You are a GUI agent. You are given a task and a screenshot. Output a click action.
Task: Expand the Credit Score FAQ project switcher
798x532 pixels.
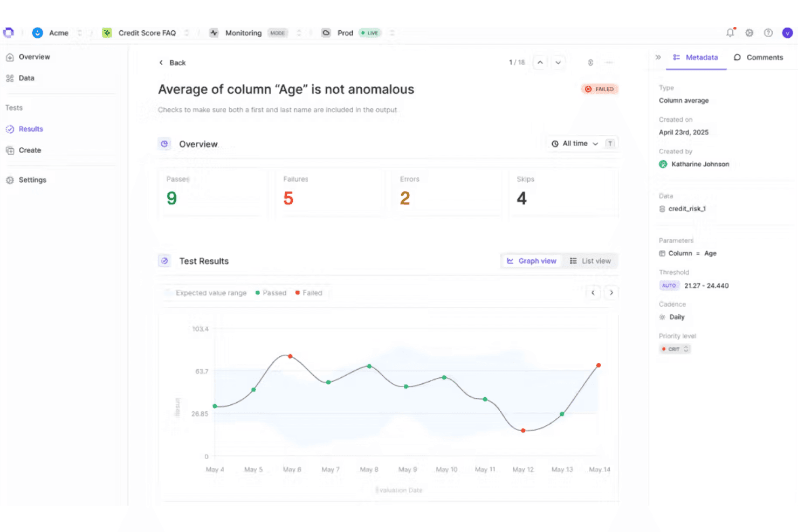pyautogui.click(x=187, y=33)
